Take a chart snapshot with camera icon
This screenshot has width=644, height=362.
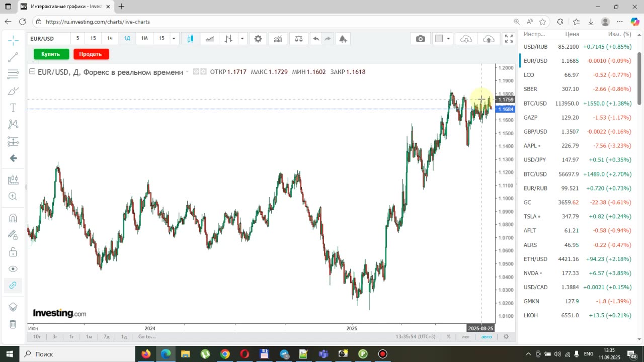[421, 39]
